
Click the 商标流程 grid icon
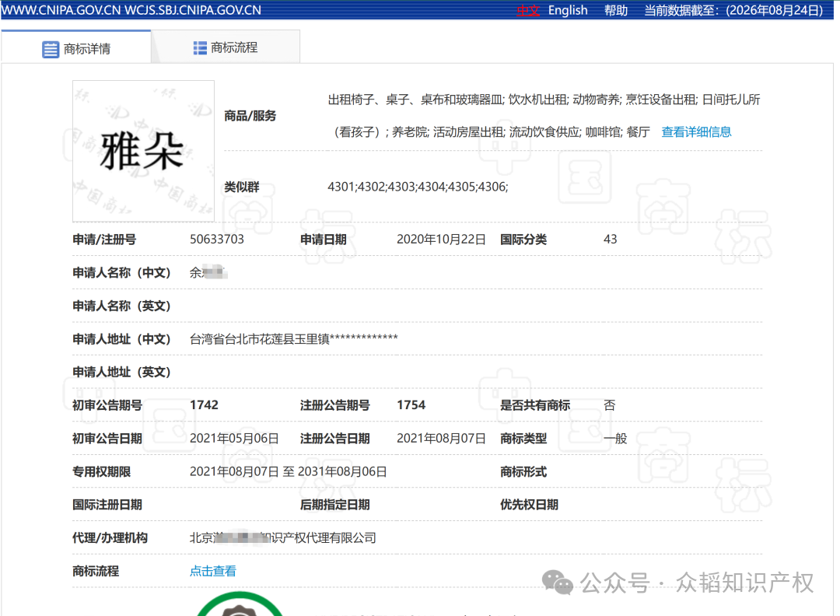(200, 47)
